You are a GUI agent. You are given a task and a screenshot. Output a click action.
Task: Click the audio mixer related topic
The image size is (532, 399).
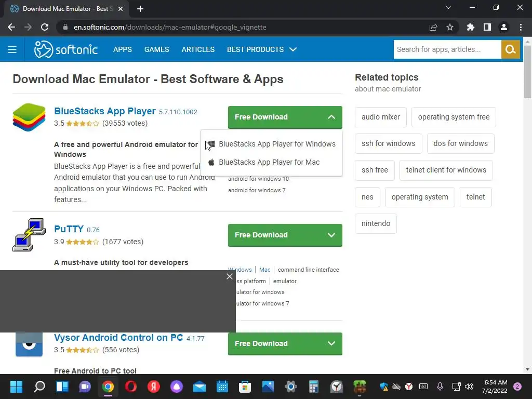point(381,117)
